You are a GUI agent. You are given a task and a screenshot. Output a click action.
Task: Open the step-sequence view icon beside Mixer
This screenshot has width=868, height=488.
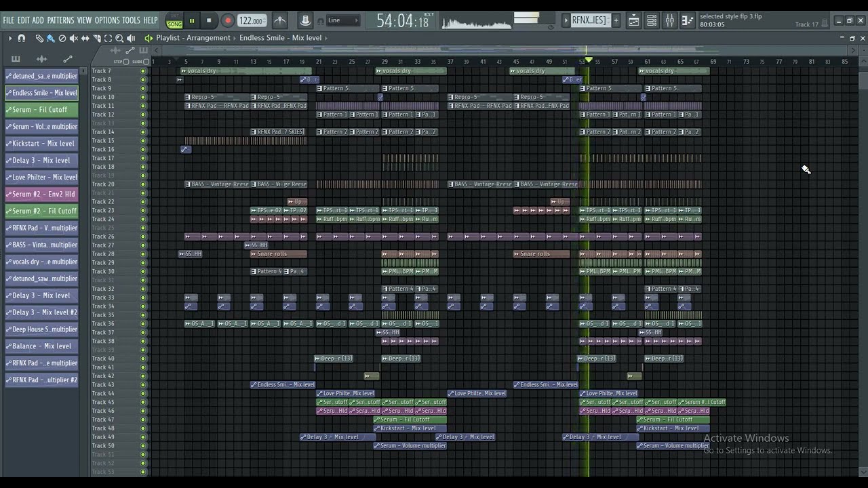coord(687,20)
